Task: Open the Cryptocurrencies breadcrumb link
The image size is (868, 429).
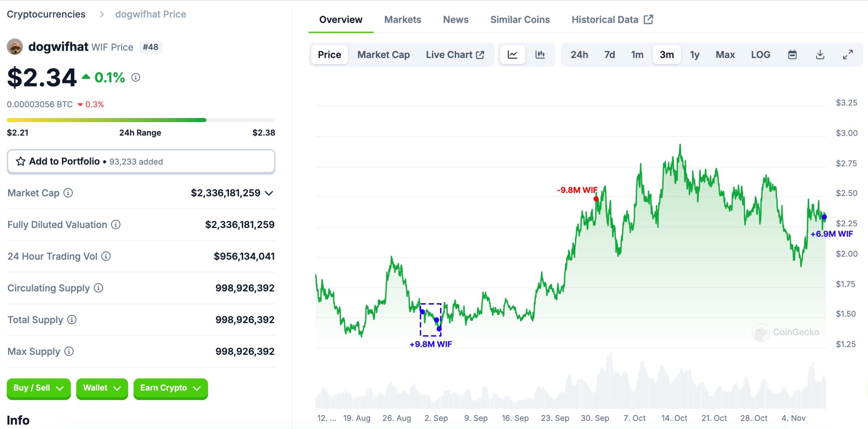Action: (x=46, y=14)
